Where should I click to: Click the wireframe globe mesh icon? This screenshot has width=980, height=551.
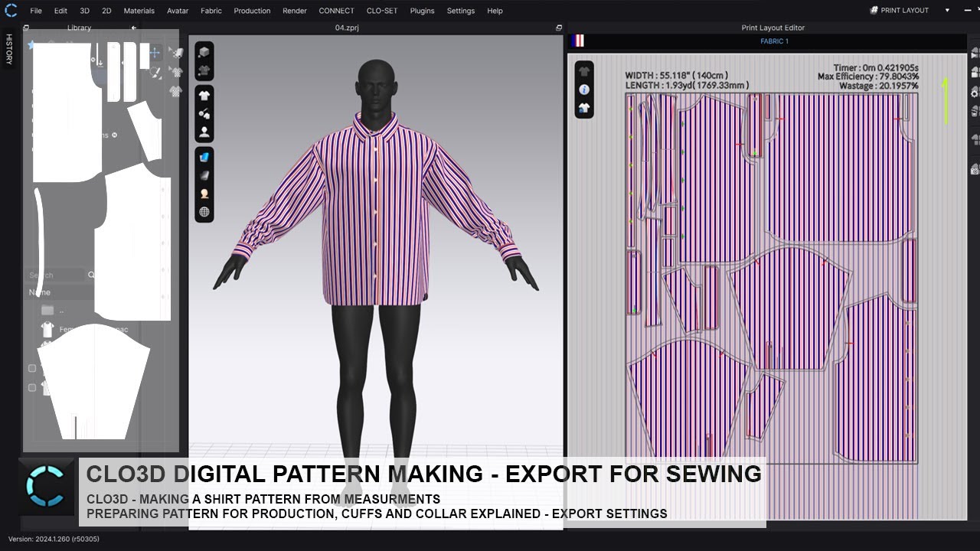pyautogui.click(x=204, y=212)
